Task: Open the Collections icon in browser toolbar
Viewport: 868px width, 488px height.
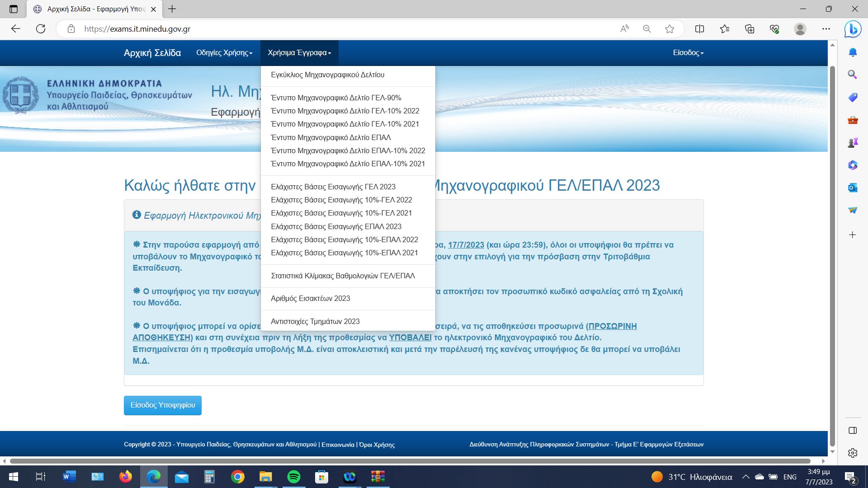Action: pyautogui.click(x=750, y=29)
